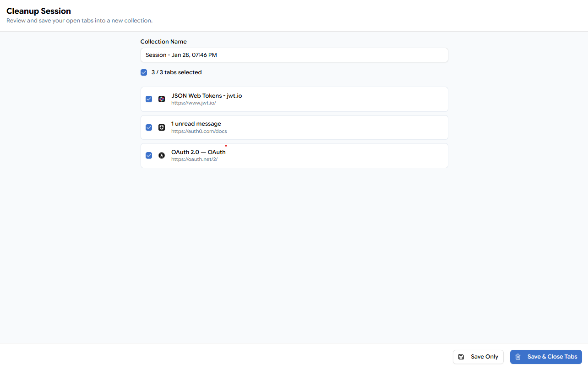The height and width of the screenshot is (370, 588).
Task: Click the https://oauth.net/2/ URL text
Action: tap(194, 160)
